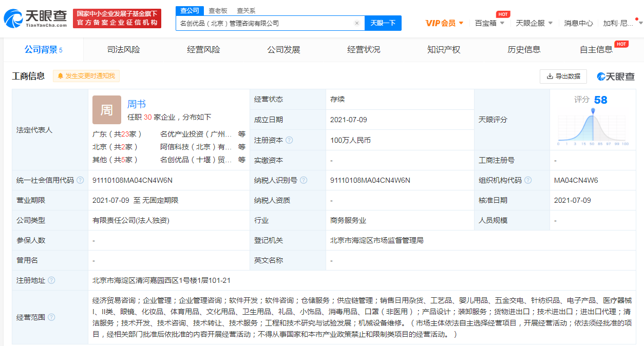Switch to the 司法风险 tab
Screen dimensions: 644x346
point(123,50)
